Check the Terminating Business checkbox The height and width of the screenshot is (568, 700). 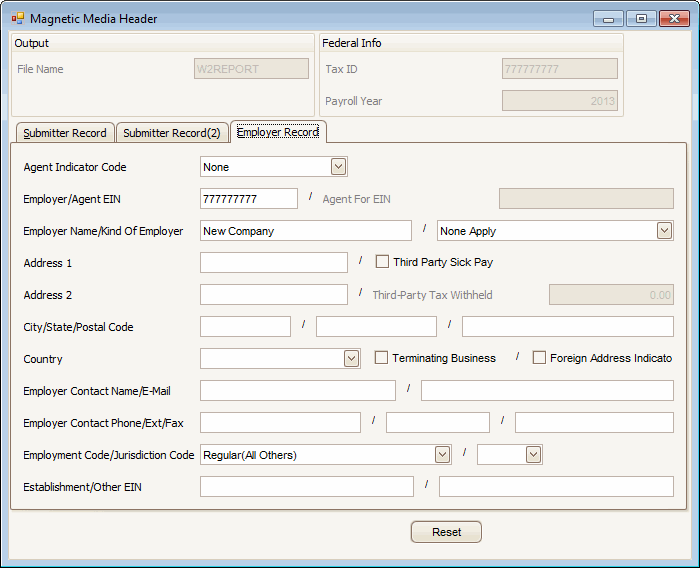pyautogui.click(x=381, y=358)
